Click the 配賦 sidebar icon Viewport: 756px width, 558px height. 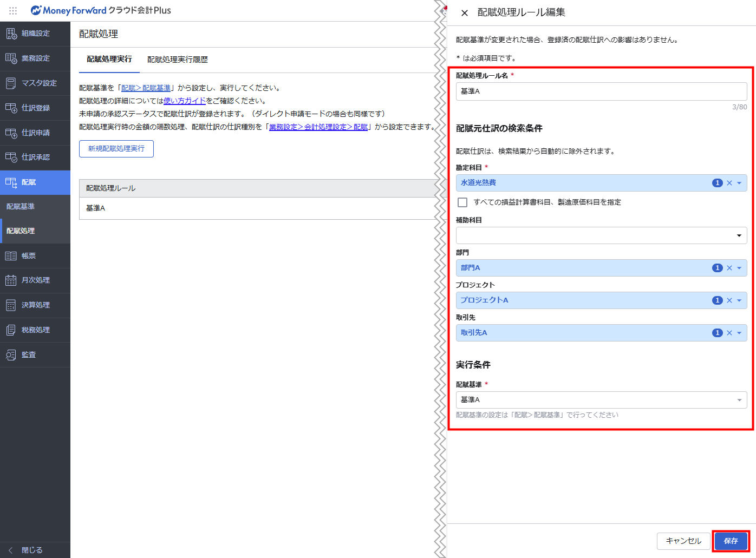tap(11, 182)
